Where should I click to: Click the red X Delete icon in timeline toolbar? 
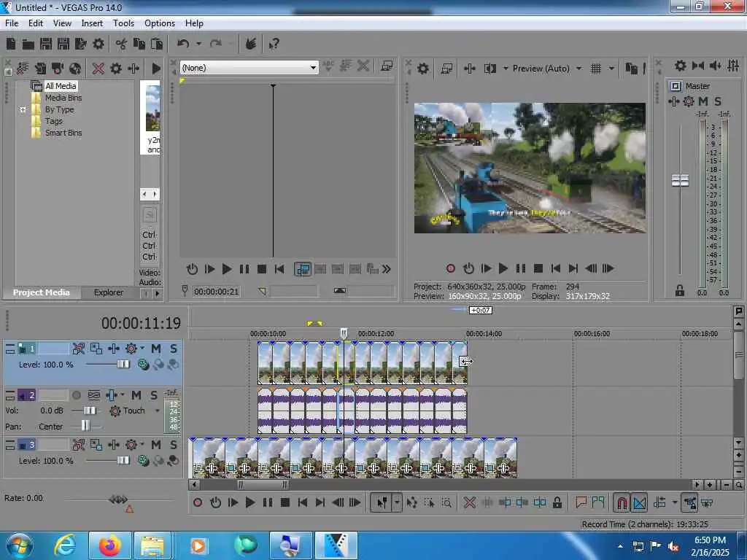click(469, 502)
